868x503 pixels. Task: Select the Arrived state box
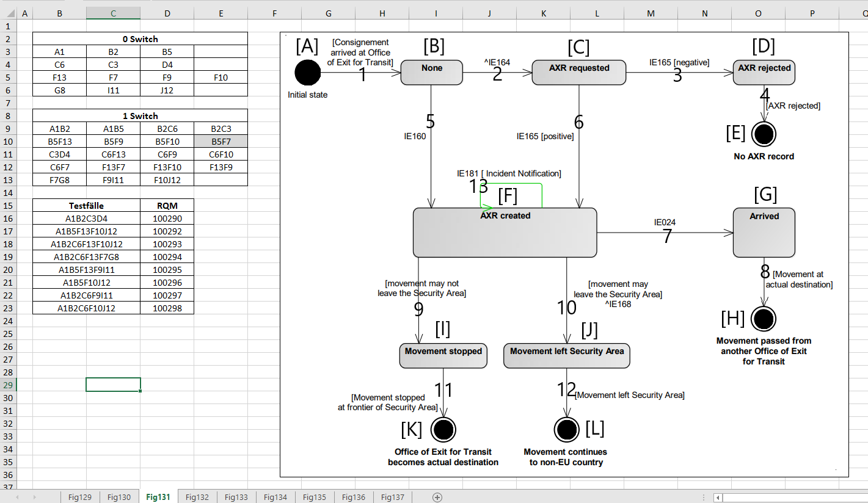click(x=764, y=232)
